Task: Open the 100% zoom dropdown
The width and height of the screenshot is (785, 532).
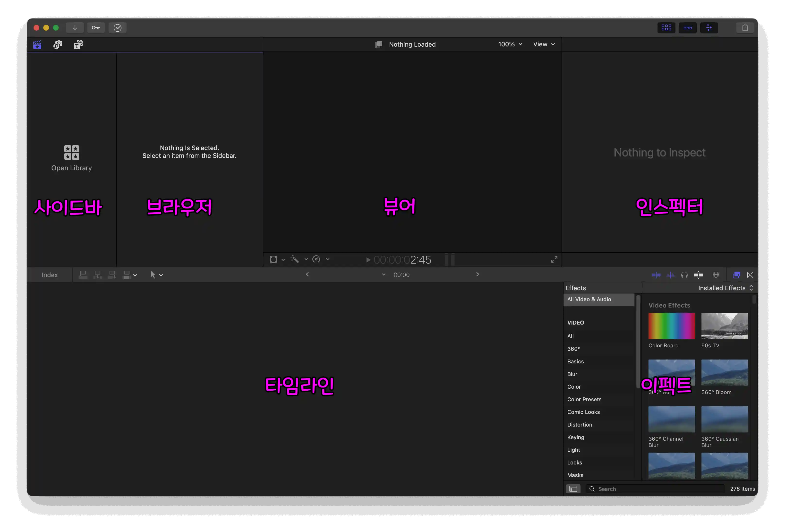Action: click(510, 44)
